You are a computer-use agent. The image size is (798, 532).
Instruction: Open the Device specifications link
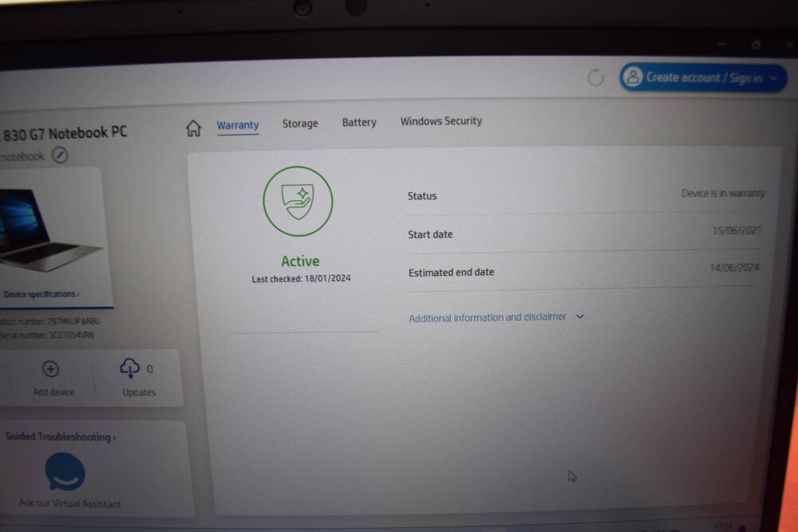point(41,294)
